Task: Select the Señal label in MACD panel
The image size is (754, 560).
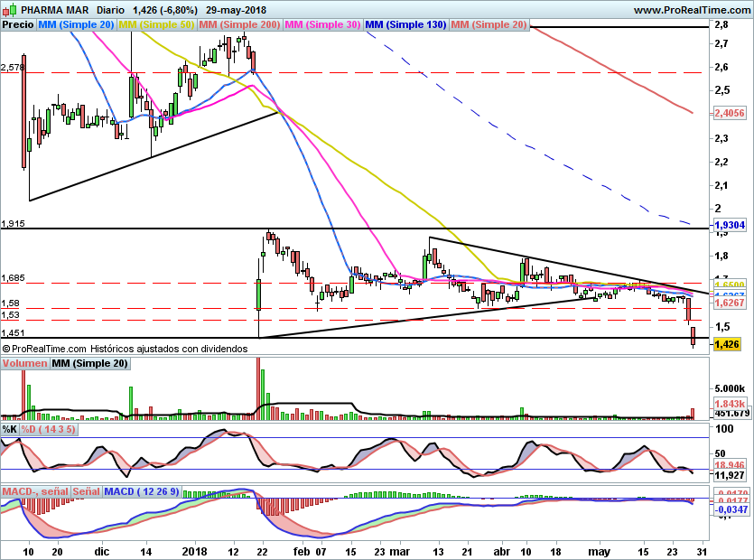Action: point(86,491)
